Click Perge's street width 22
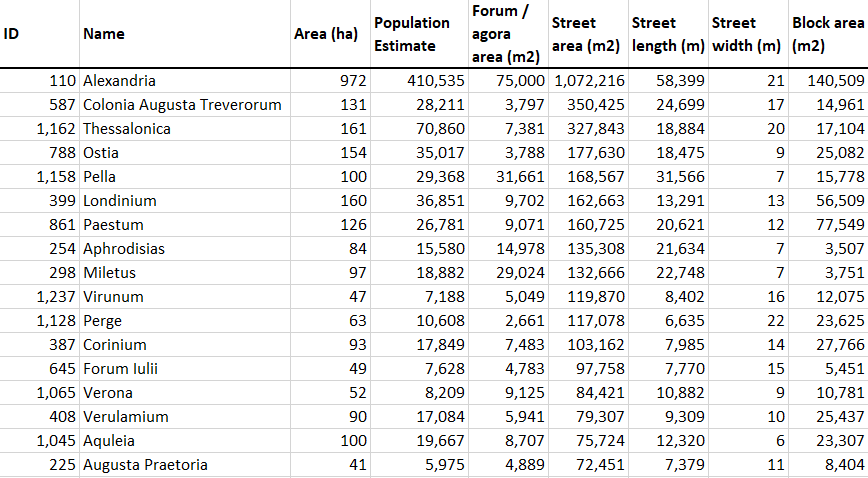868x478 pixels. coord(748,321)
